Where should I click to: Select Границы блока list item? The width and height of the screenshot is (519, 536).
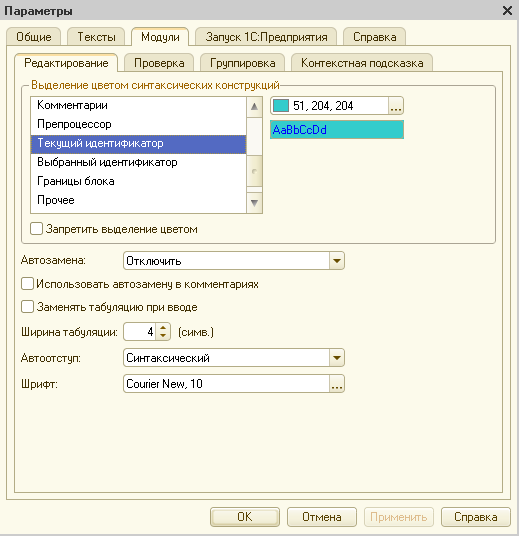[x=138, y=181]
